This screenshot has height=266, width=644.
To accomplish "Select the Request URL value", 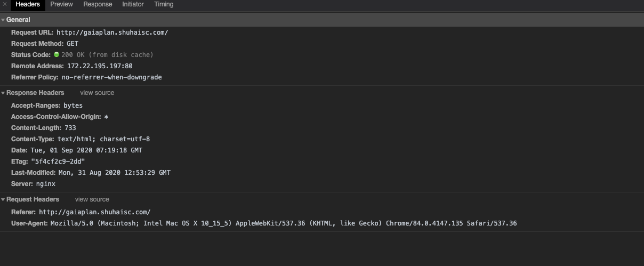I will [112, 33].
